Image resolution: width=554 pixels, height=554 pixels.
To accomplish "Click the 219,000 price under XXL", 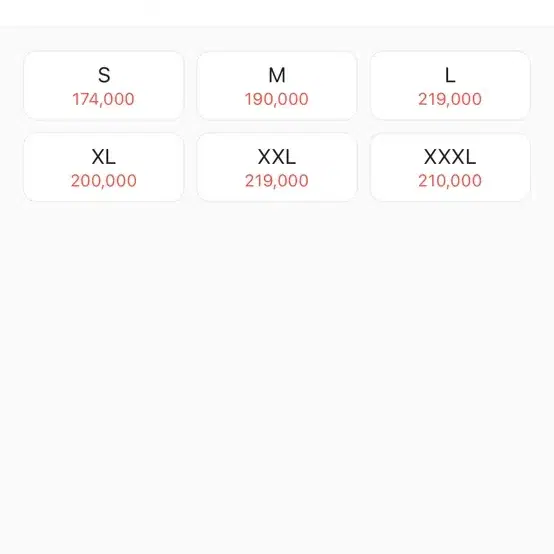I will (x=277, y=181).
